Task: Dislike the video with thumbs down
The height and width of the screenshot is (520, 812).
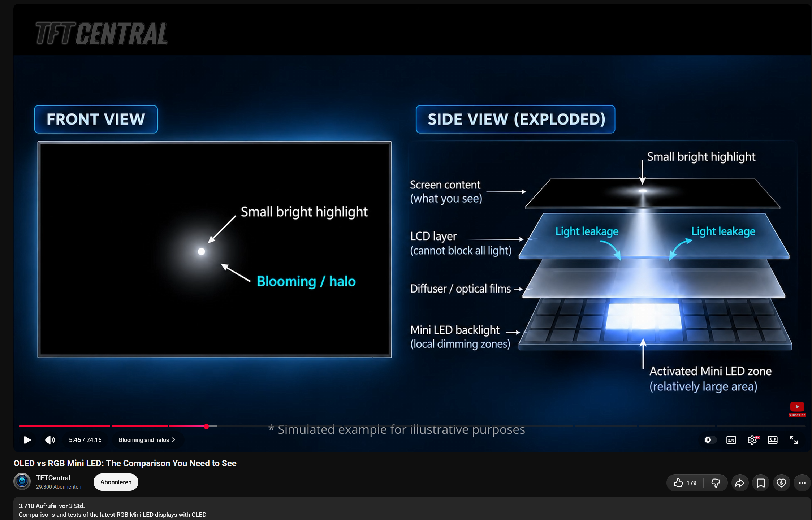Action: [x=716, y=483]
